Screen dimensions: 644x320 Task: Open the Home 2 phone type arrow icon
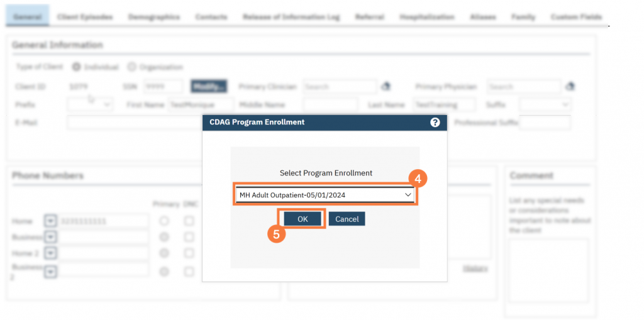coord(50,253)
